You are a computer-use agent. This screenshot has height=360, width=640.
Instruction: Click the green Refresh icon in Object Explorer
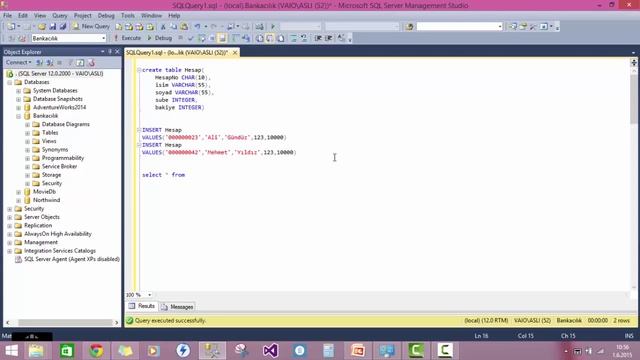click(x=80, y=62)
